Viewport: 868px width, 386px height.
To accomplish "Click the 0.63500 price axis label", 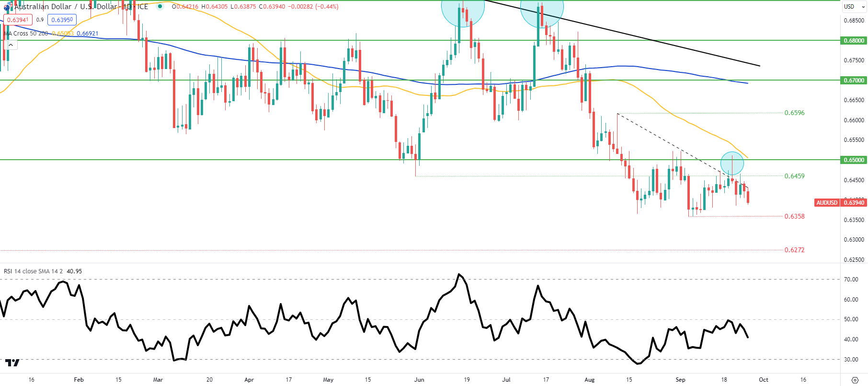I will [x=854, y=220].
